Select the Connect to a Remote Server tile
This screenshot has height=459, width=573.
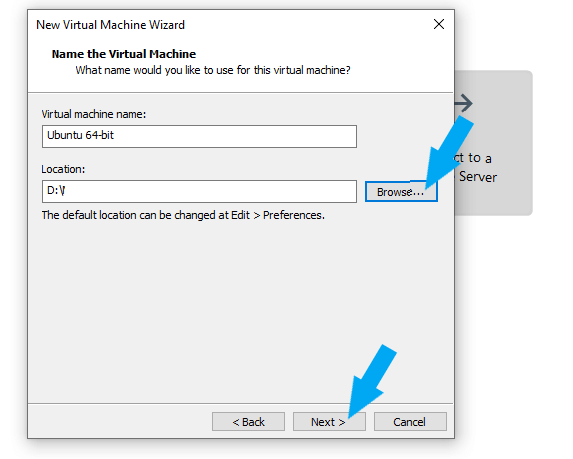[493, 143]
